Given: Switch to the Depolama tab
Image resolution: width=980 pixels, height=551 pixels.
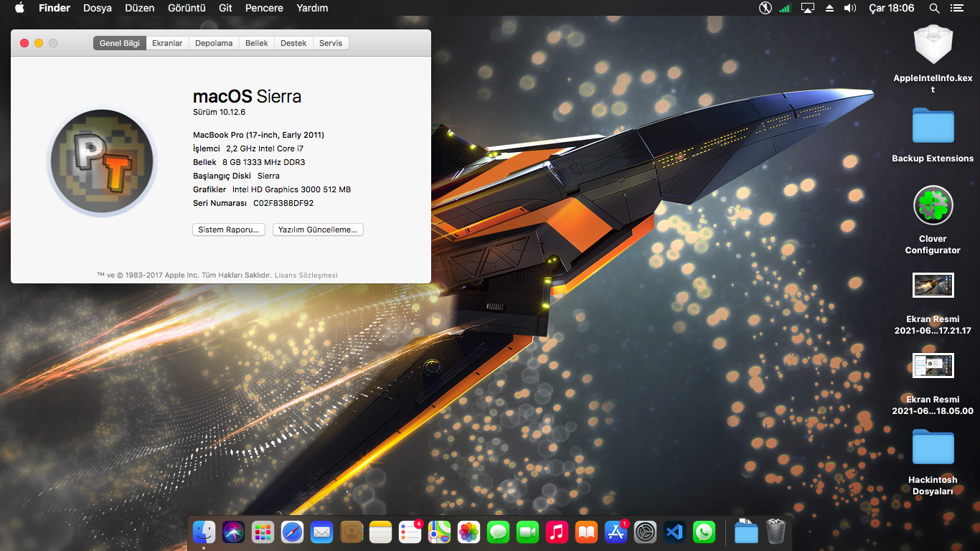Looking at the screenshot, I should [214, 43].
